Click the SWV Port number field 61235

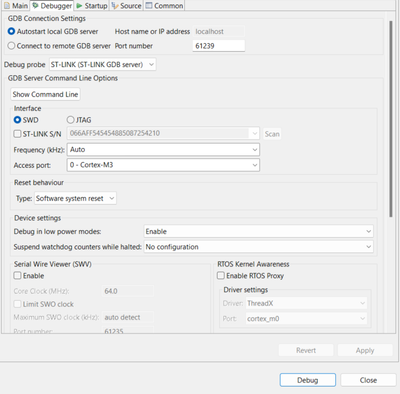click(x=128, y=330)
